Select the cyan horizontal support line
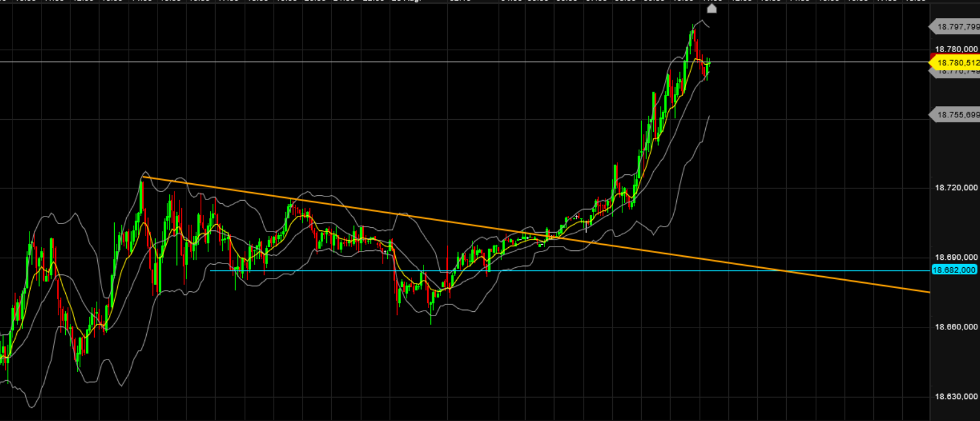The image size is (980, 421). pos(570,270)
